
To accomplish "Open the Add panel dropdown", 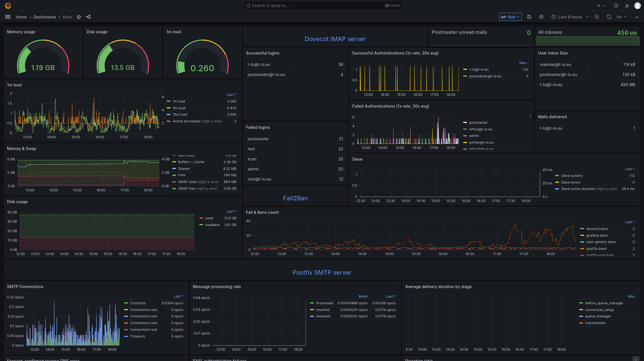I will (x=510, y=17).
